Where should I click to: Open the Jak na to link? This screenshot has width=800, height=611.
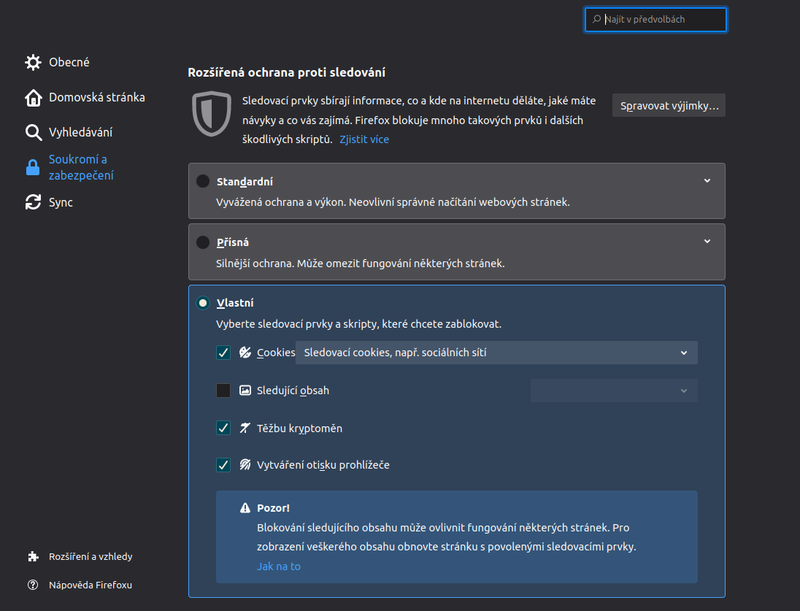pyautogui.click(x=278, y=566)
